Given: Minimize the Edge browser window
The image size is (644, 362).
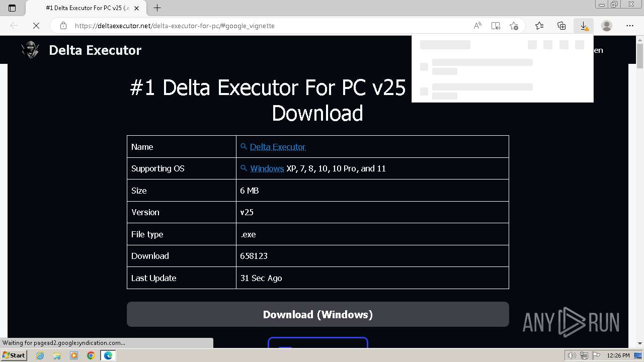Looking at the screenshot, I should click(x=602, y=4).
